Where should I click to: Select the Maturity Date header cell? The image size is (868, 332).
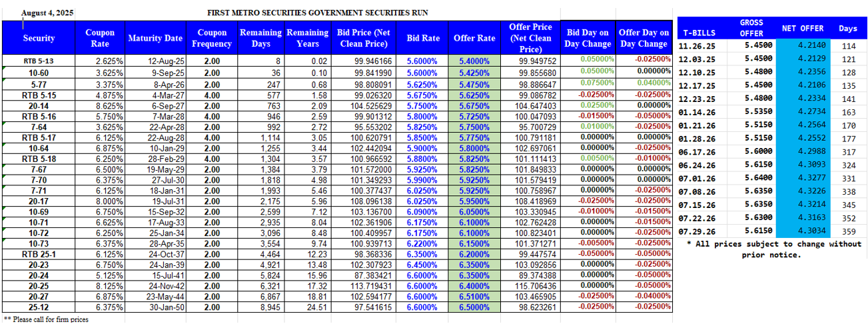[155, 38]
